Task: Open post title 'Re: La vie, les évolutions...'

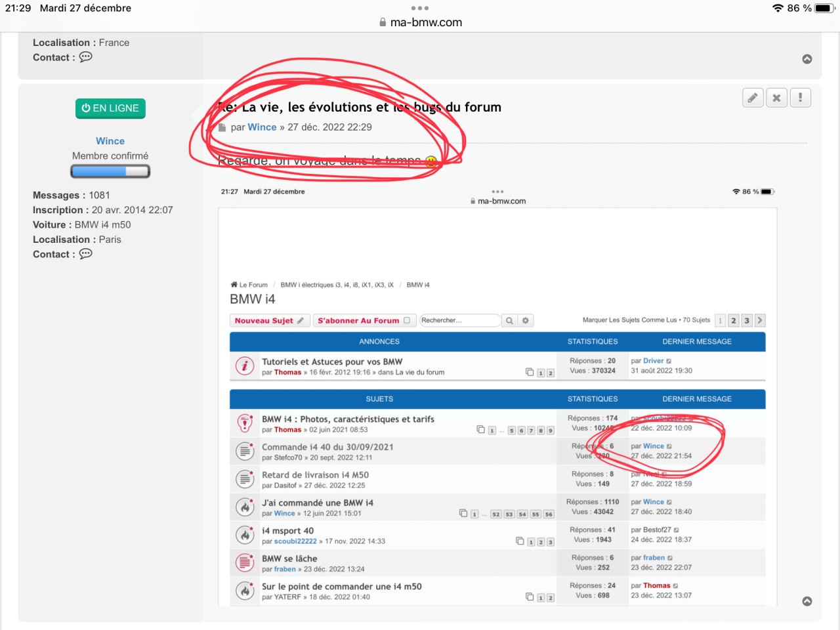Action: [x=360, y=107]
